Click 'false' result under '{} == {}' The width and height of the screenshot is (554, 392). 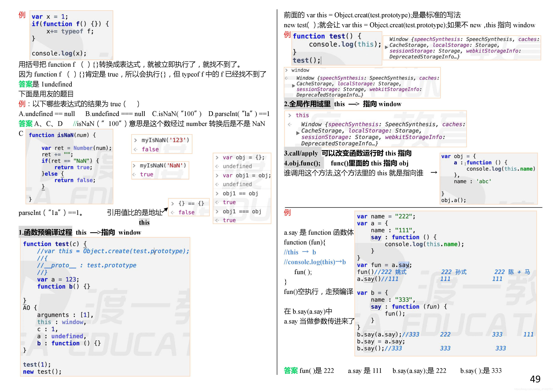click(187, 212)
